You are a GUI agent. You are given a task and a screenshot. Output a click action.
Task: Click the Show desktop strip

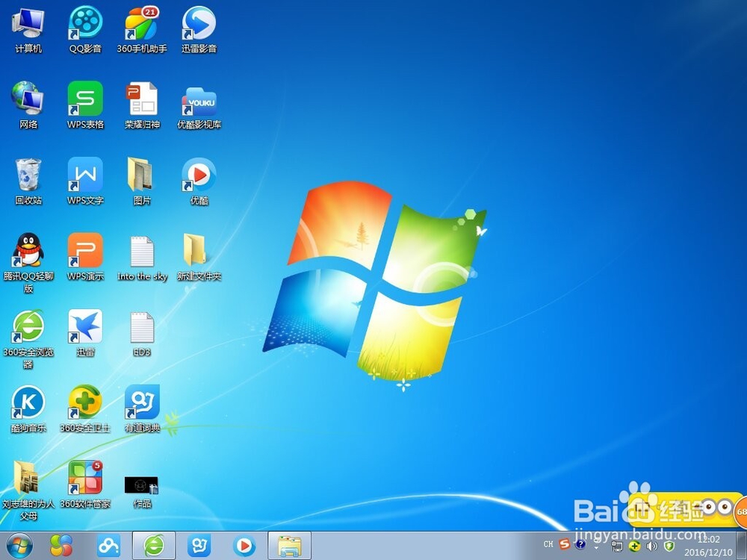(x=741, y=546)
